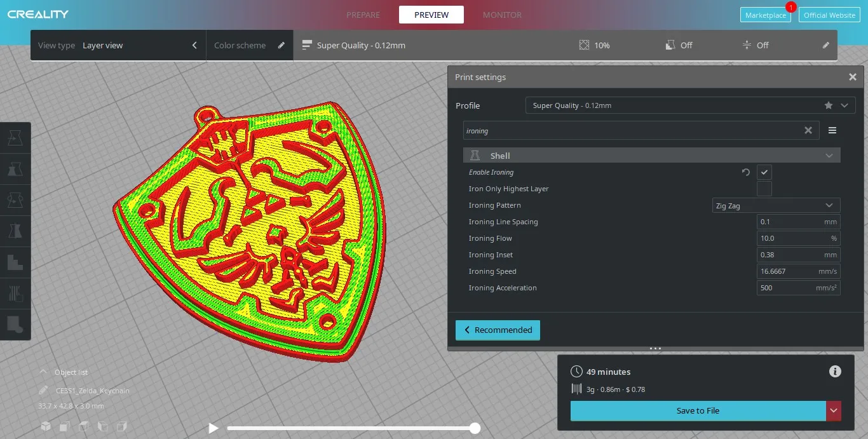Viewport: 868px width, 439px height.
Task: Switch to the PREPARE tab
Action: [363, 15]
